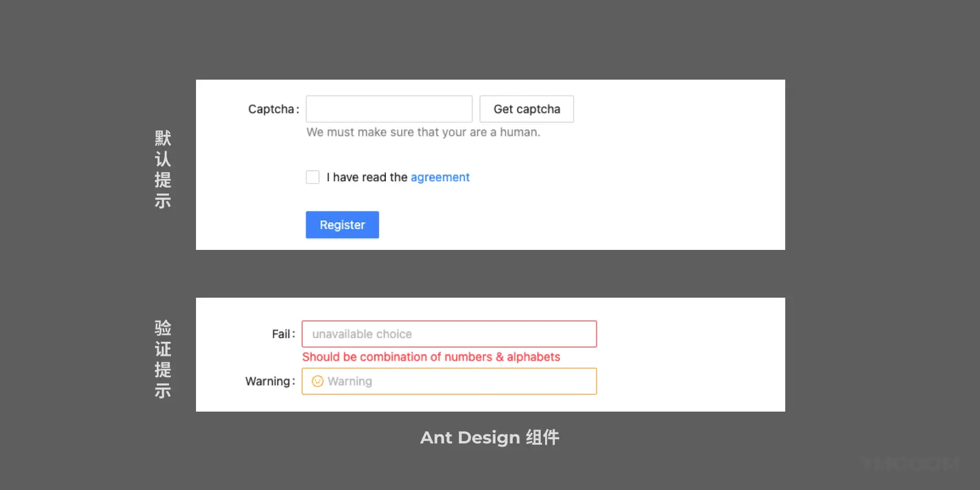Click the 'Ant Design 组件' caption

point(489,437)
